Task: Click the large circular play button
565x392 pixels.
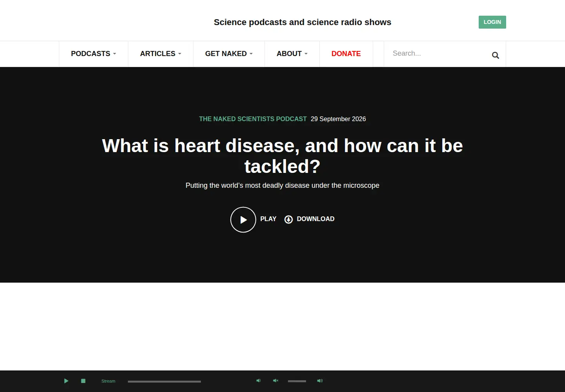Action: tap(243, 220)
